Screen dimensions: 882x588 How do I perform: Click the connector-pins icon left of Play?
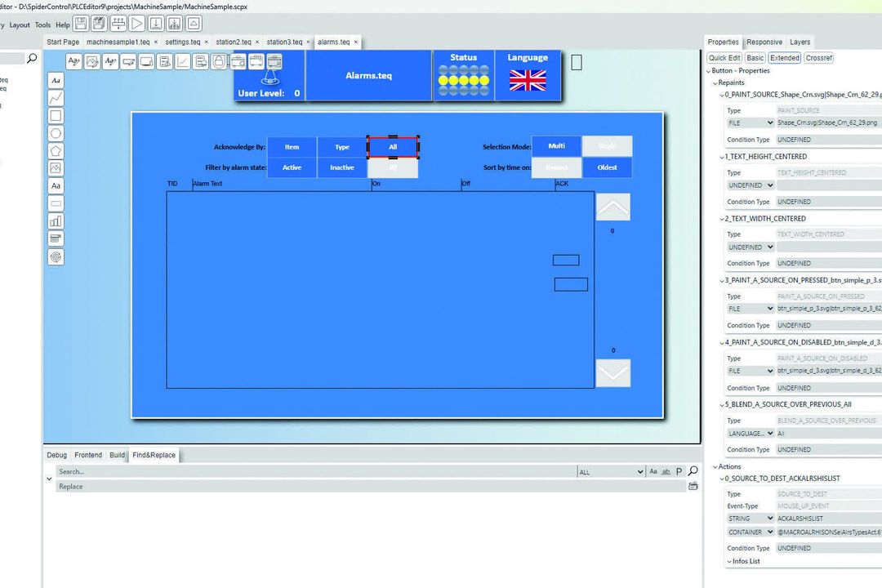(x=118, y=24)
